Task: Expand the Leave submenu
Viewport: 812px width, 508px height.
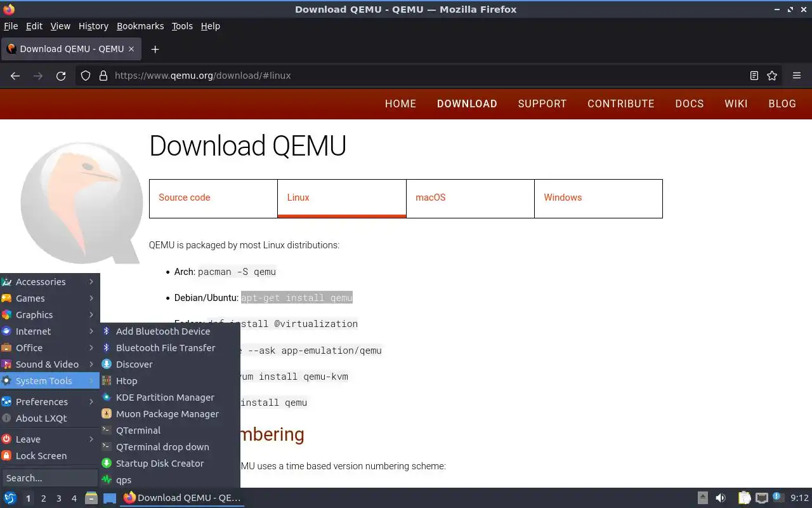Action: click(x=49, y=439)
